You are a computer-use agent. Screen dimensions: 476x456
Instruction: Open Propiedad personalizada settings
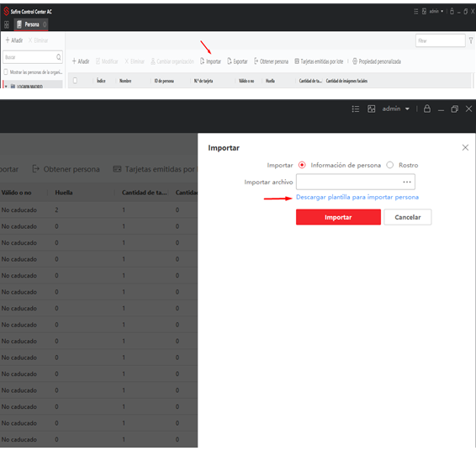[x=377, y=61]
